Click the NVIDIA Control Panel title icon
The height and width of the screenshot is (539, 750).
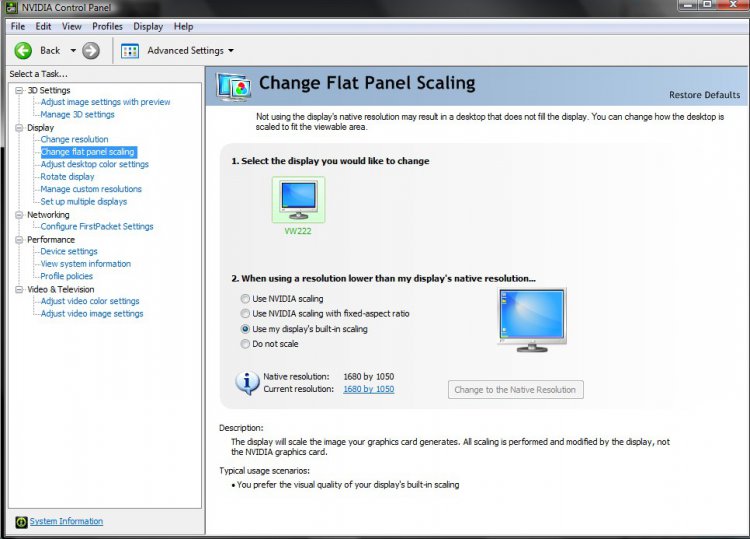[x=11, y=7]
